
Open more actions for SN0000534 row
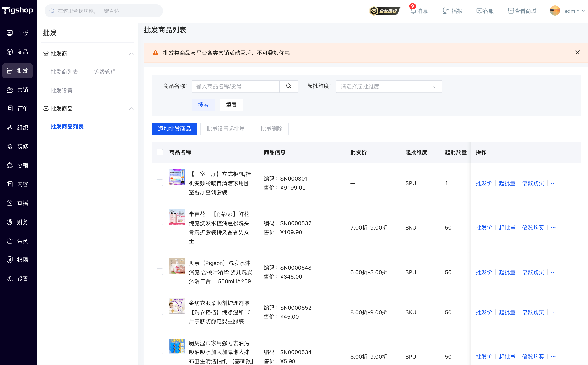pos(553,357)
